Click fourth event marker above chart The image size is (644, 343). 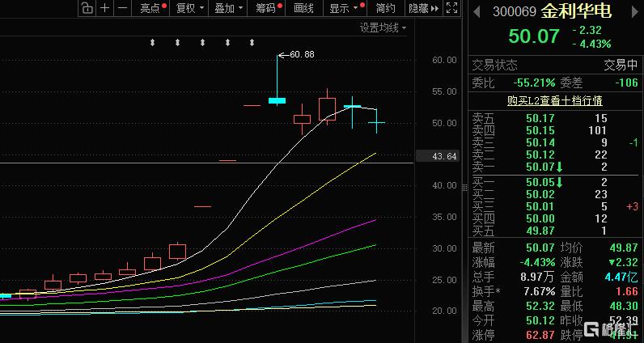(227, 42)
